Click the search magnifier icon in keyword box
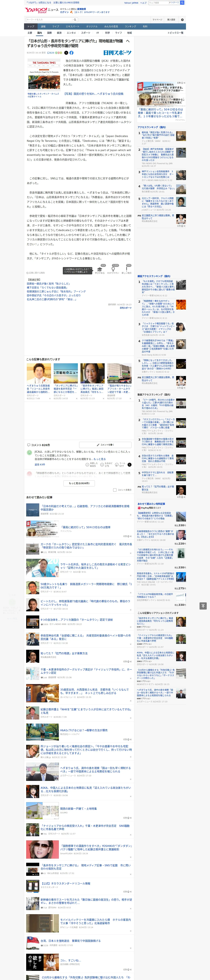The width and height of the screenshot is (210, 980). [75, 20]
